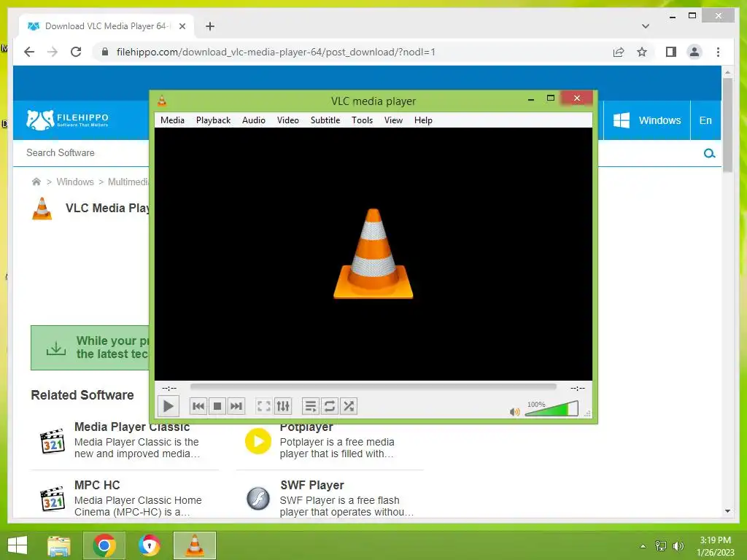Open the Media menu
747x560 pixels.
point(172,120)
